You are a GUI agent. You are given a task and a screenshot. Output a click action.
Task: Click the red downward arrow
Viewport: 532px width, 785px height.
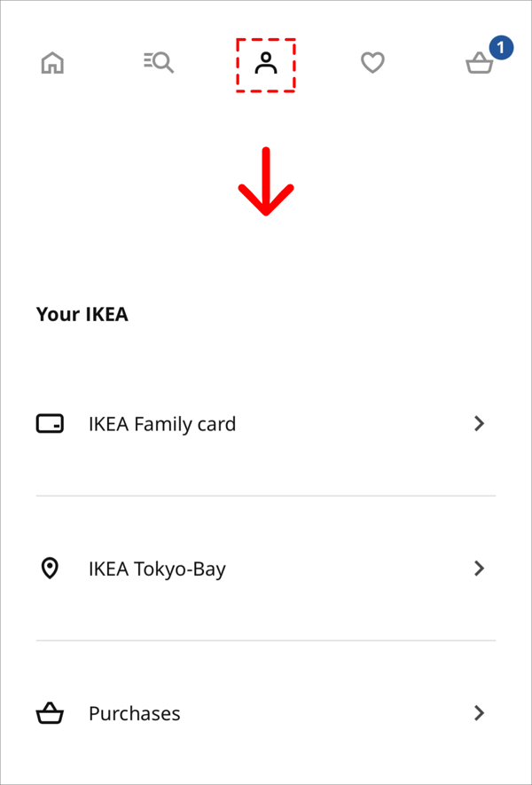point(266,181)
